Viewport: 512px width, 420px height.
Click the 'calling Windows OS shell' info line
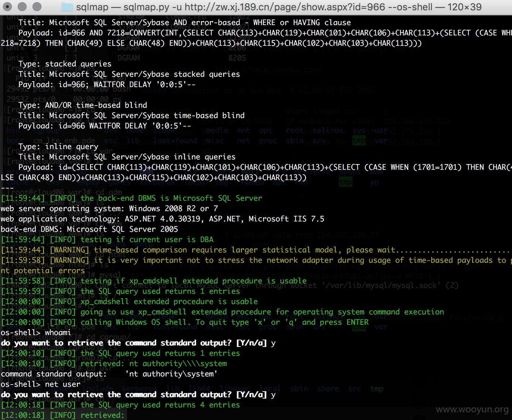pos(185,322)
